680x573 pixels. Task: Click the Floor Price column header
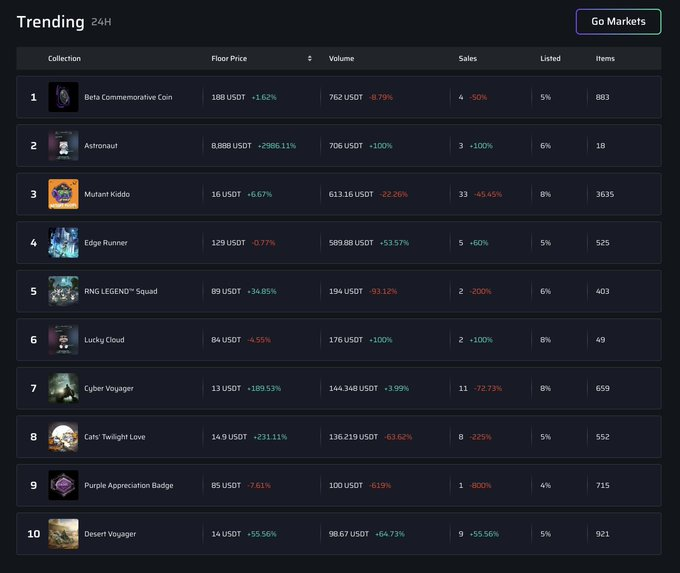coord(229,59)
